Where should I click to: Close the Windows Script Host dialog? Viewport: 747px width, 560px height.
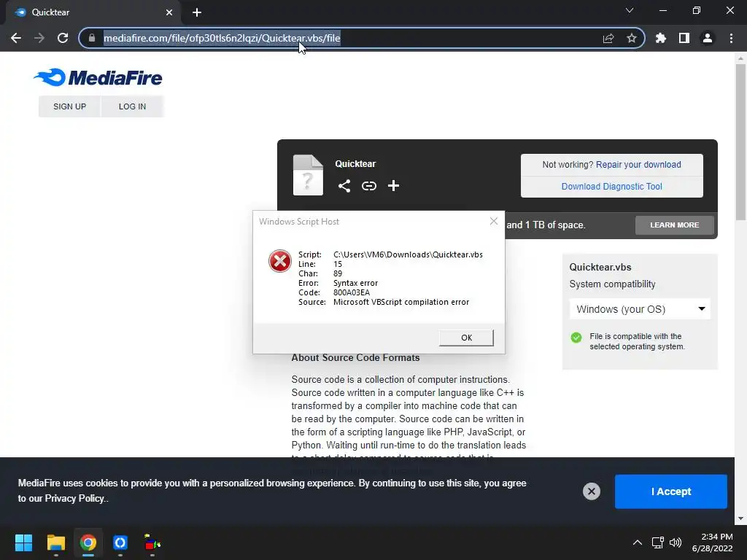494,221
